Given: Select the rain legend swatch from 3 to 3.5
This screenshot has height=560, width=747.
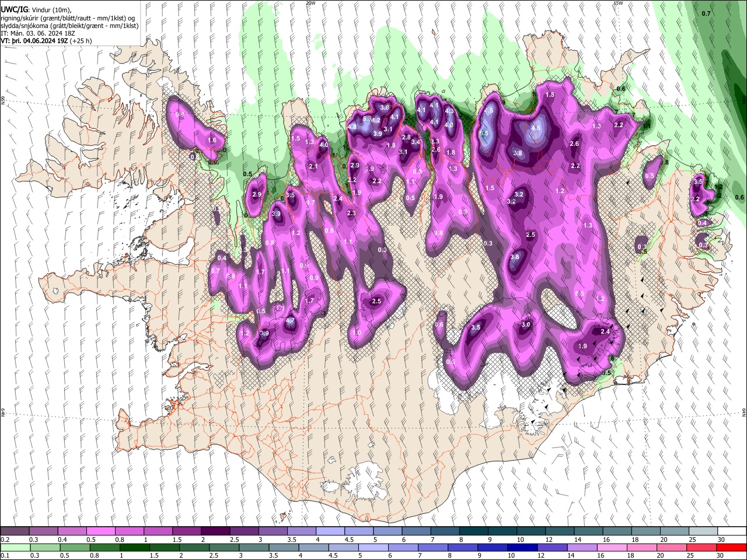Looking at the screenshot, I should pyautogui.click(x=254, y=547).
